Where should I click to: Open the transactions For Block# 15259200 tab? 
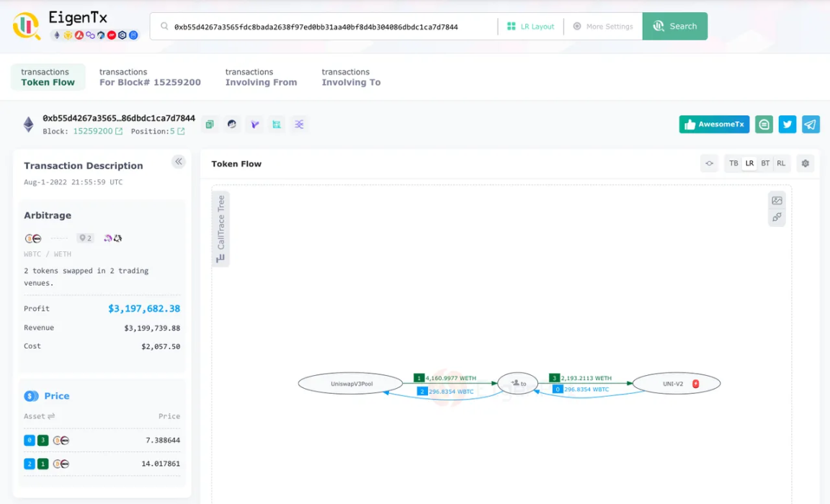(x=150, y=77)
